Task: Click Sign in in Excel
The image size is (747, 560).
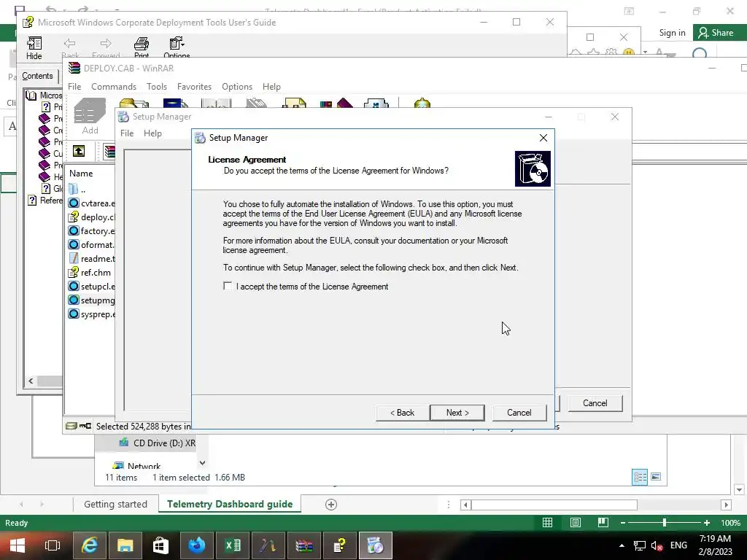Action: point(672,33)
